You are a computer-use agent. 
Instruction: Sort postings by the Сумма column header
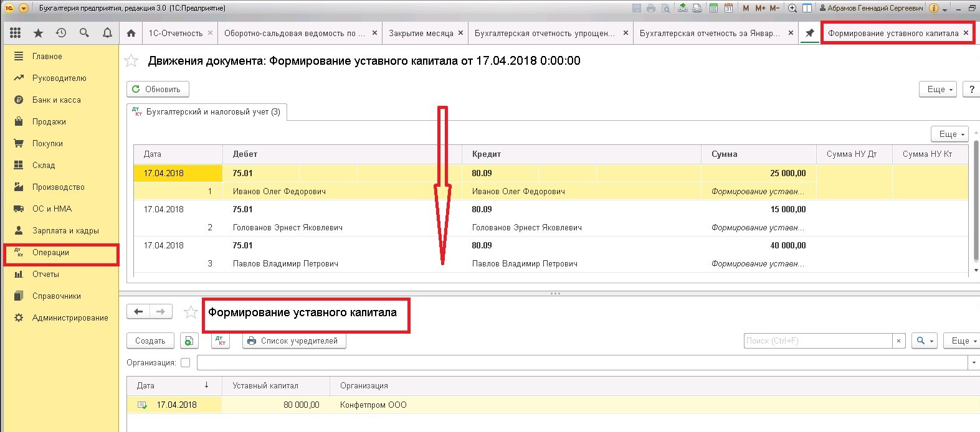[x=759, y=154]
